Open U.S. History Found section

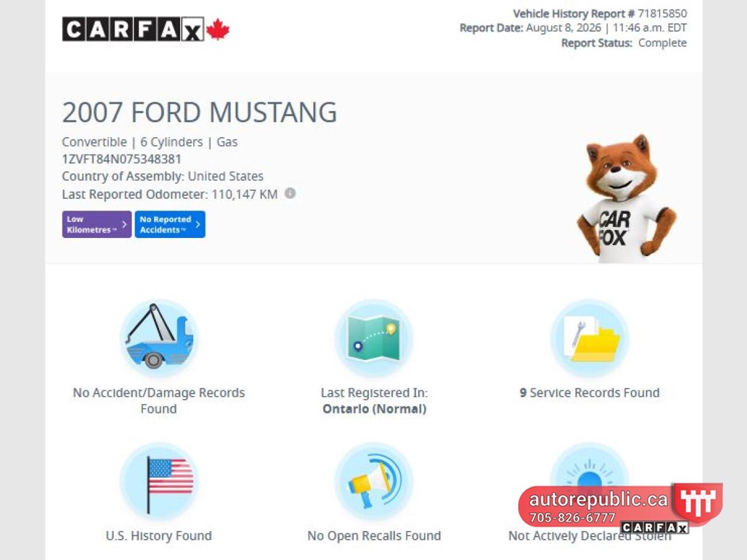click(159, 535)
